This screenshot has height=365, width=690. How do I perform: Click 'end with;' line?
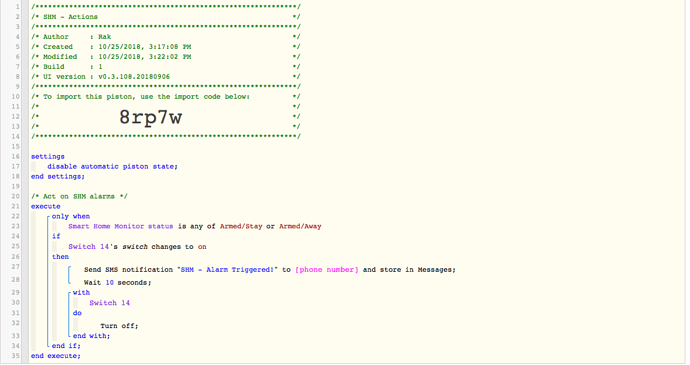click(92, 336)
